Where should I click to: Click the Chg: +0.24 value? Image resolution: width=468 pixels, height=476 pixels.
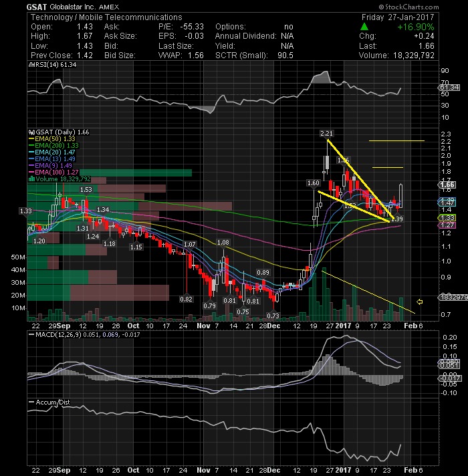(x=425, y=36)
